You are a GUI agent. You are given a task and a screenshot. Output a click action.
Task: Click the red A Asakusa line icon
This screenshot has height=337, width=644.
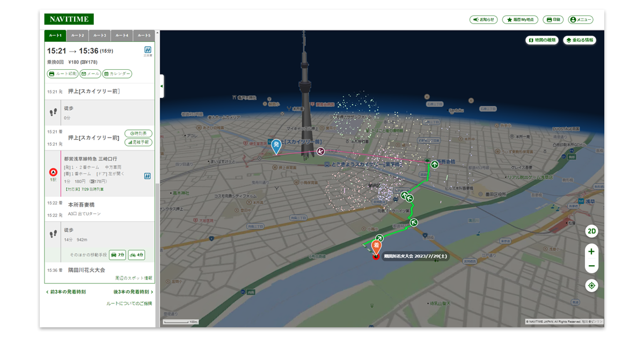(53, 172)
